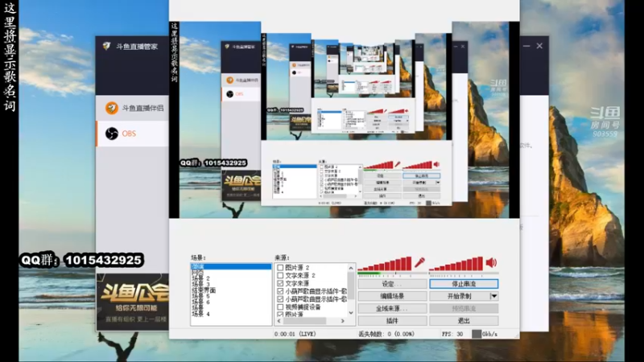Click the 文字来源 2 source name
The width and height of the screenshot is (644, 362).
pos(299,275)
